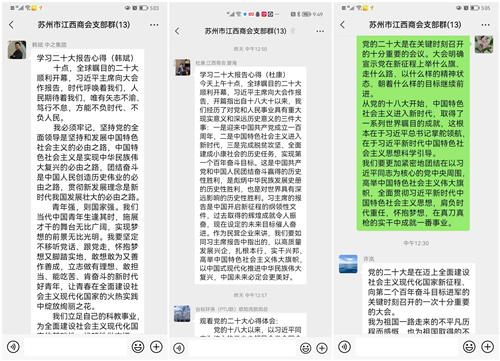
Task: Open the three-dot menu in the middle chat
Action: tap(320, 31)
